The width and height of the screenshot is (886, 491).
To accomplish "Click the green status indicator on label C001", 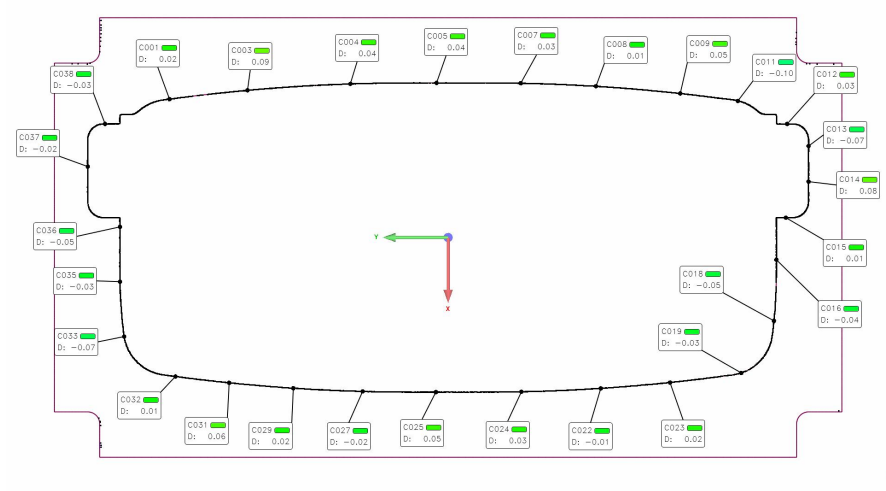I will 169,47.
